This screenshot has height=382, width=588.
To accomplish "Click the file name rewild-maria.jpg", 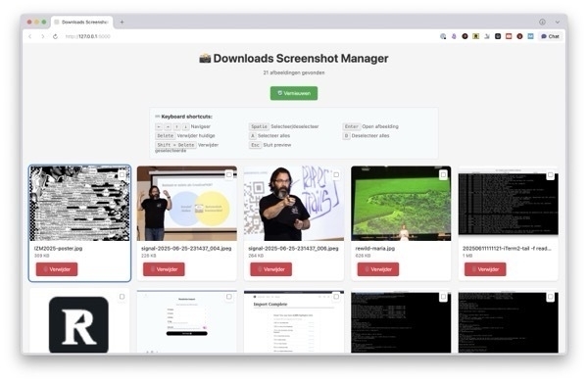I will point(375,248).
